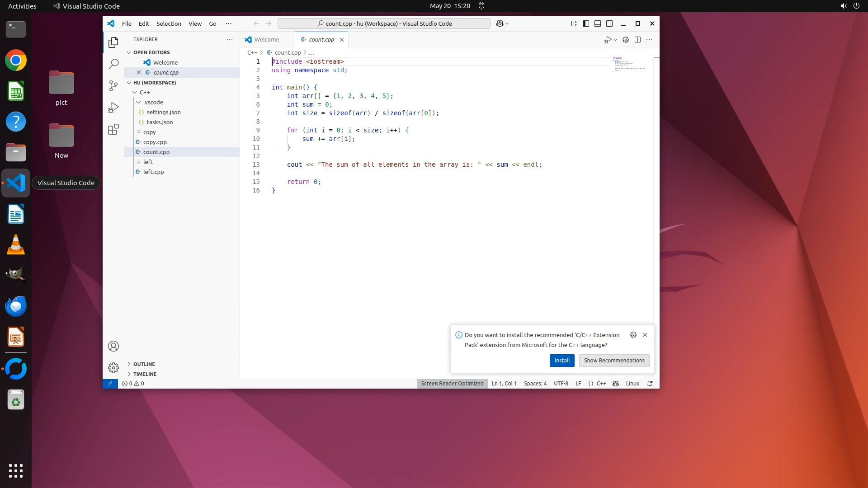Open the Search view in activity bar
868x488 pixels.
(113, 64)
